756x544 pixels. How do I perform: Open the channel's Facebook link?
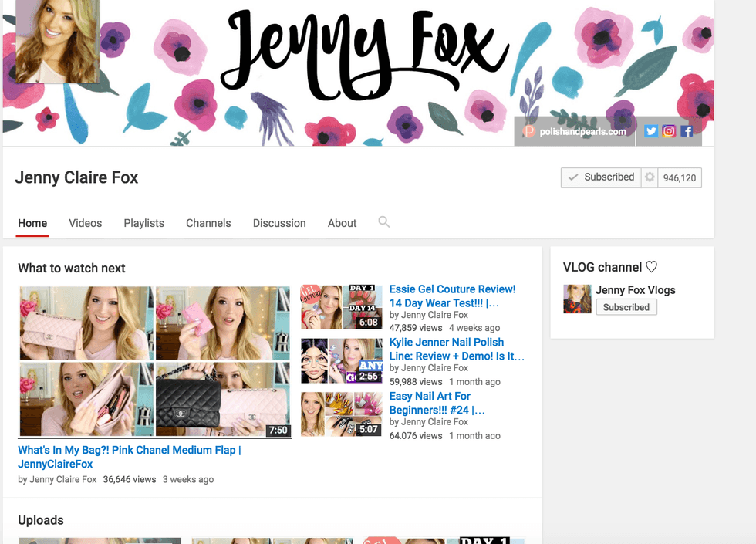coord(687,131)
